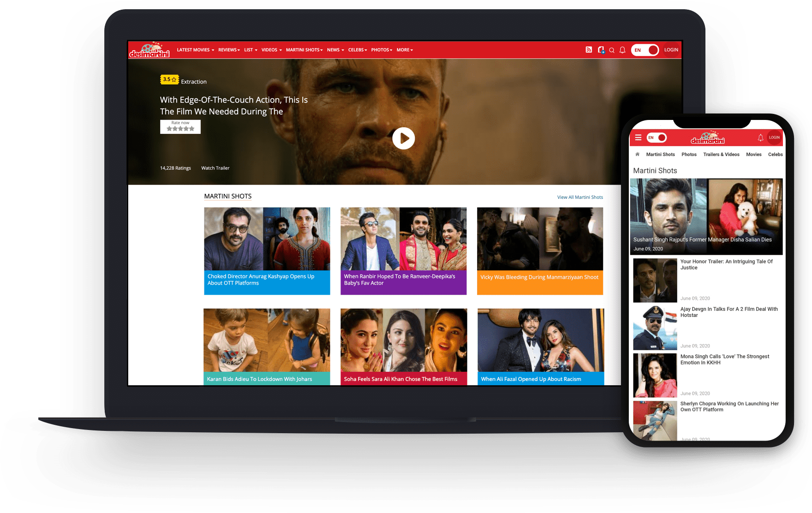The image size is (812, 513).
Task: Click View All Martini Shots link
Action: pyautogui.click(x=580, y=197)
